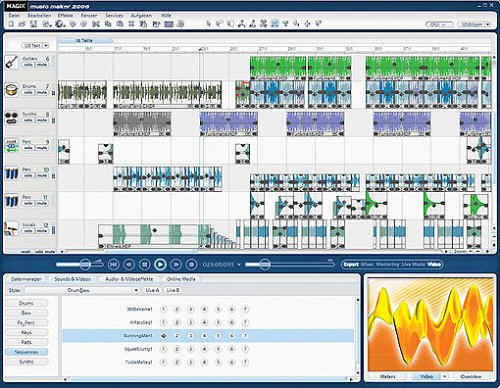The width and height of the screenshot is (500, 388).
Task: Toggle mute on the Vocals track
Action: tap(42, 231)
